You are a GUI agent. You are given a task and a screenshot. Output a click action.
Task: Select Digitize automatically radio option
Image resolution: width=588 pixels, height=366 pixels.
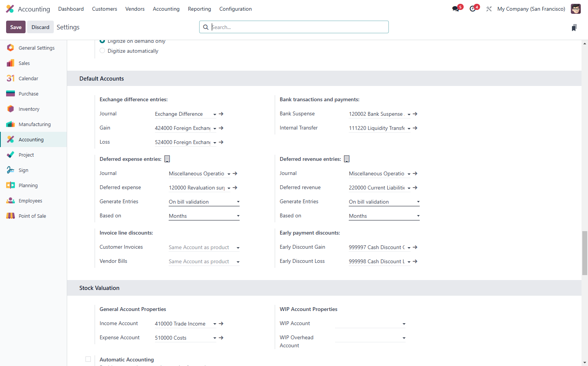(x=102, y=51)
